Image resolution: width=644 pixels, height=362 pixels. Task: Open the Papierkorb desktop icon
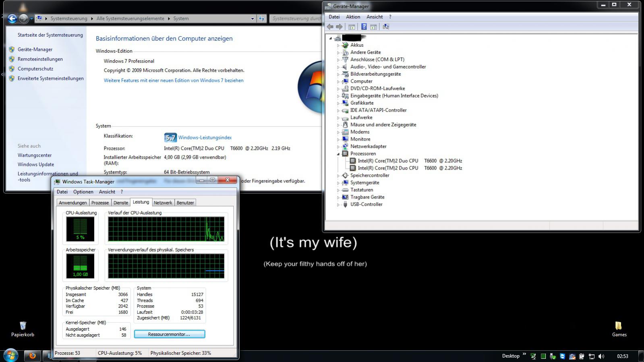pyautogui.click(x=23, y=329)
